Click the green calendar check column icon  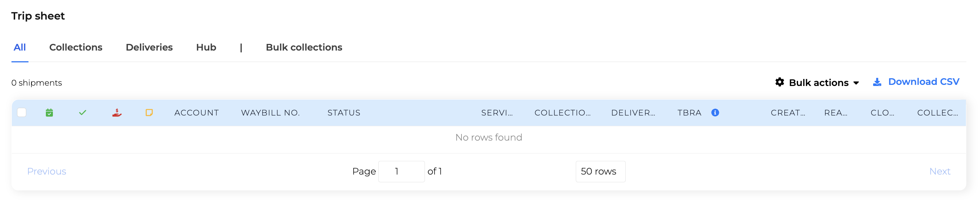(49, 113)
